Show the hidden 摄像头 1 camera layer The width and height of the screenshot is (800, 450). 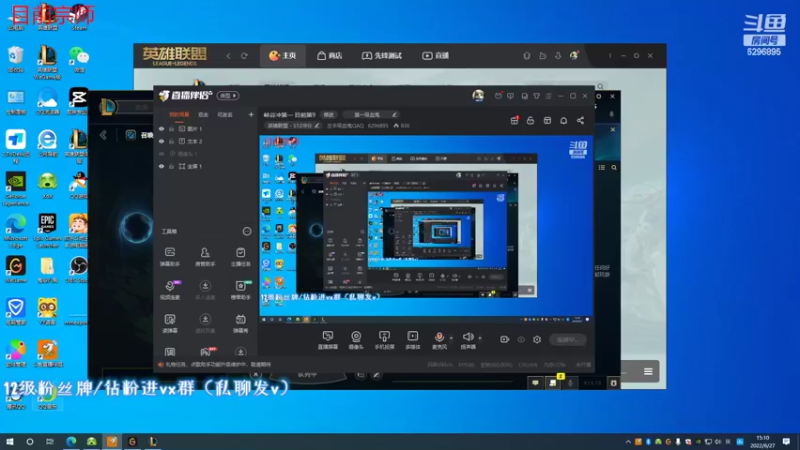tap(162, 154)
